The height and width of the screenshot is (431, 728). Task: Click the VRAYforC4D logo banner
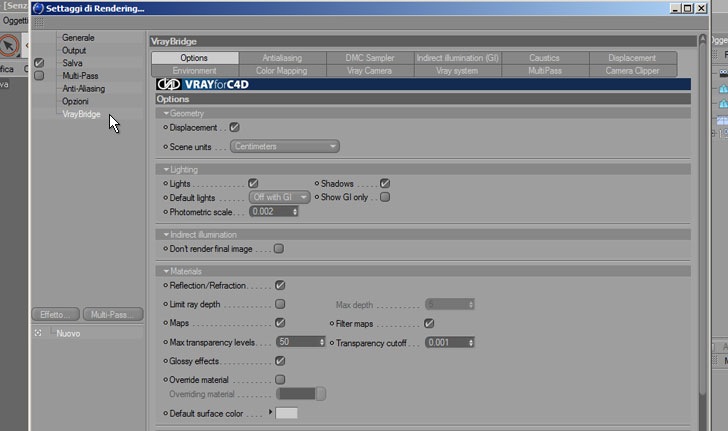pos(423,84)
